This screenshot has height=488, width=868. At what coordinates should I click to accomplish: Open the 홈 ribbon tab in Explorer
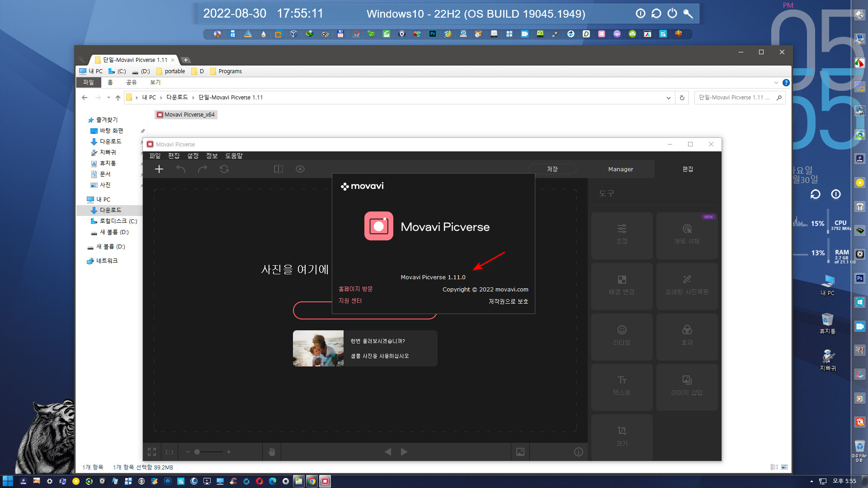click(x=110, y=82)
